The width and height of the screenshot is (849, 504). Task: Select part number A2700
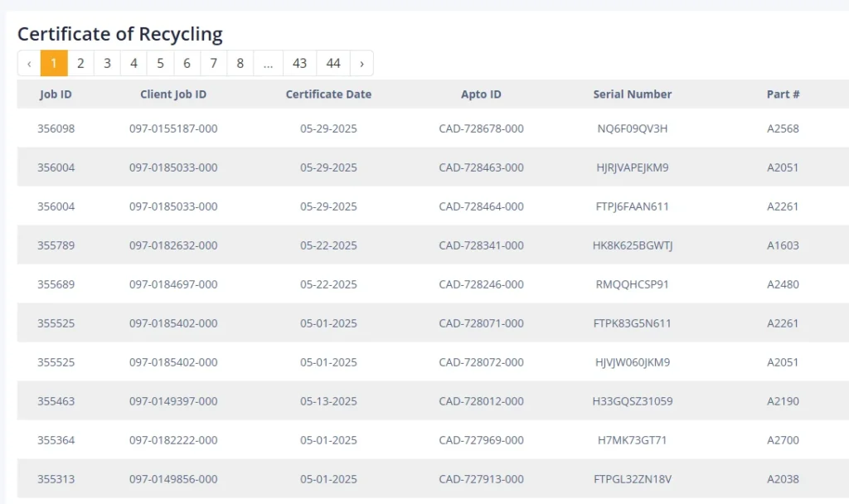click(783, 440)
